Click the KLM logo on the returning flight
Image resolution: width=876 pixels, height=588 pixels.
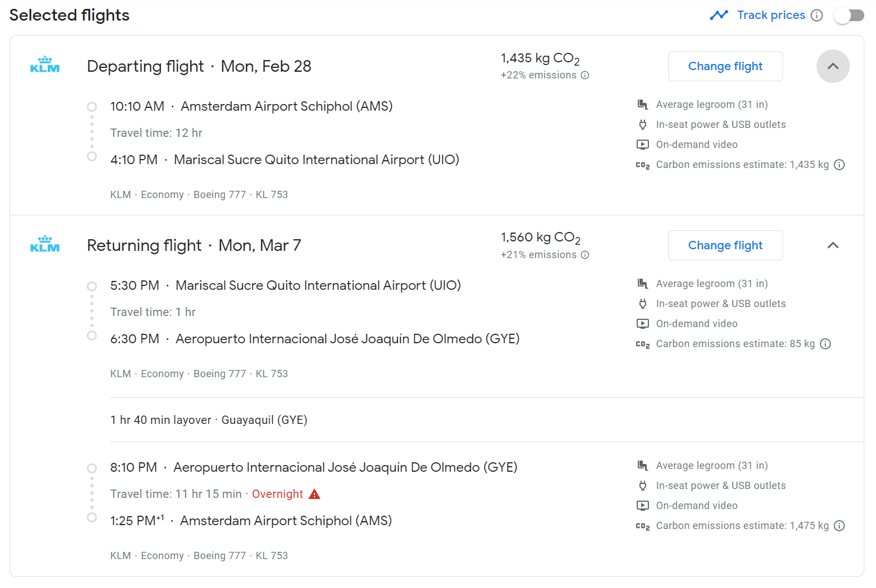[x=45, y=244]
